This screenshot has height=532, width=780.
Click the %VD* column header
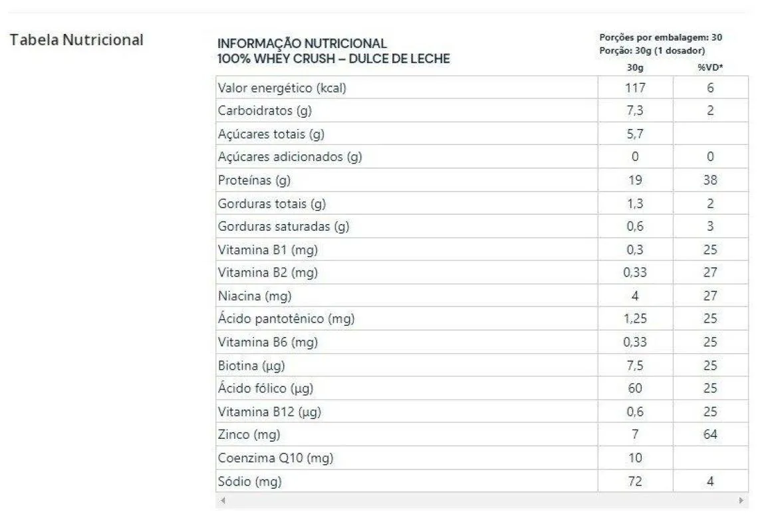click(x=710, y=67)
